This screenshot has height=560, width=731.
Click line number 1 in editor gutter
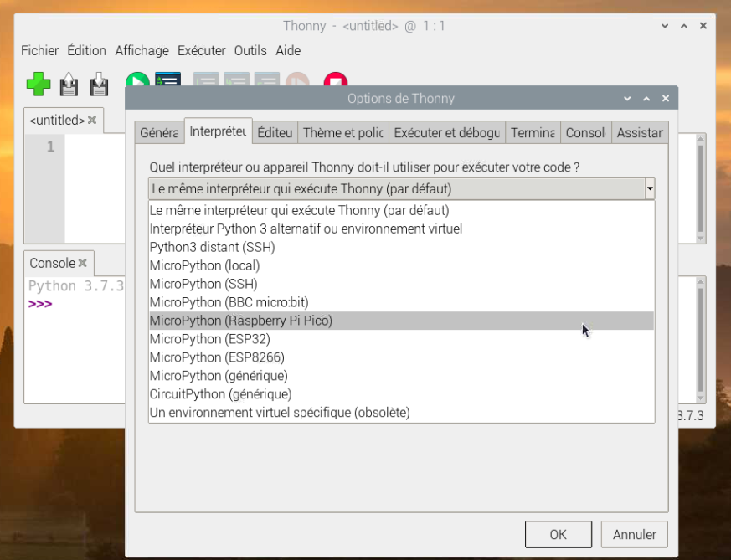tap(51, 147)
